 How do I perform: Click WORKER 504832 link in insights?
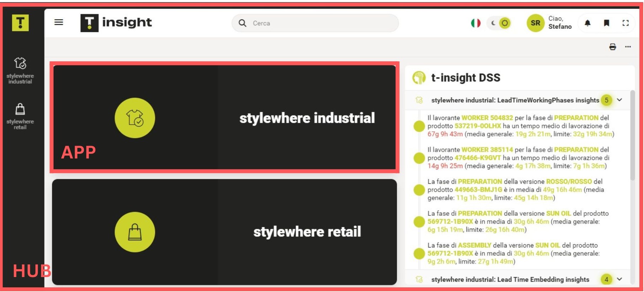[x=487, y=118]
